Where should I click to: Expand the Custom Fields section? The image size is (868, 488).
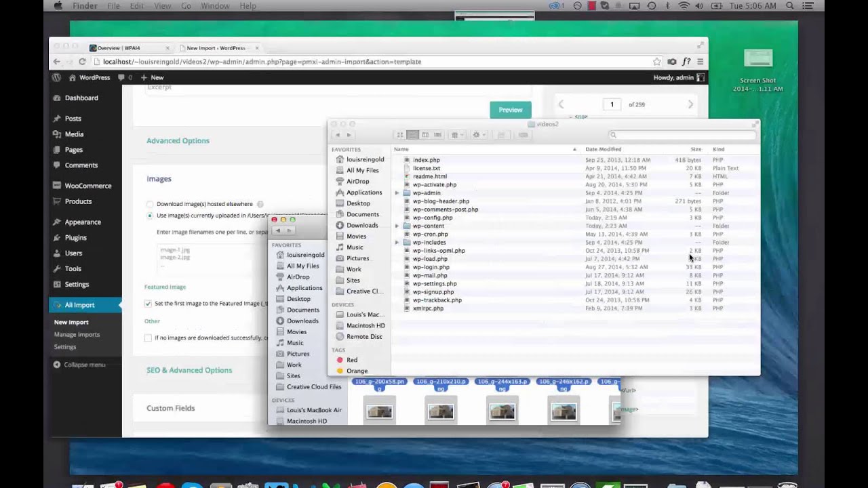[170, 408]
